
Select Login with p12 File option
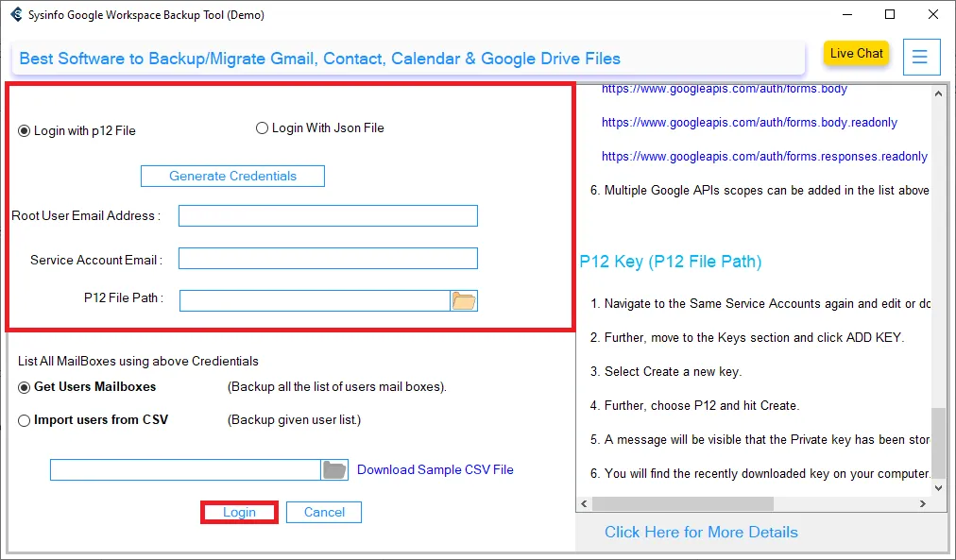point(25,131)
